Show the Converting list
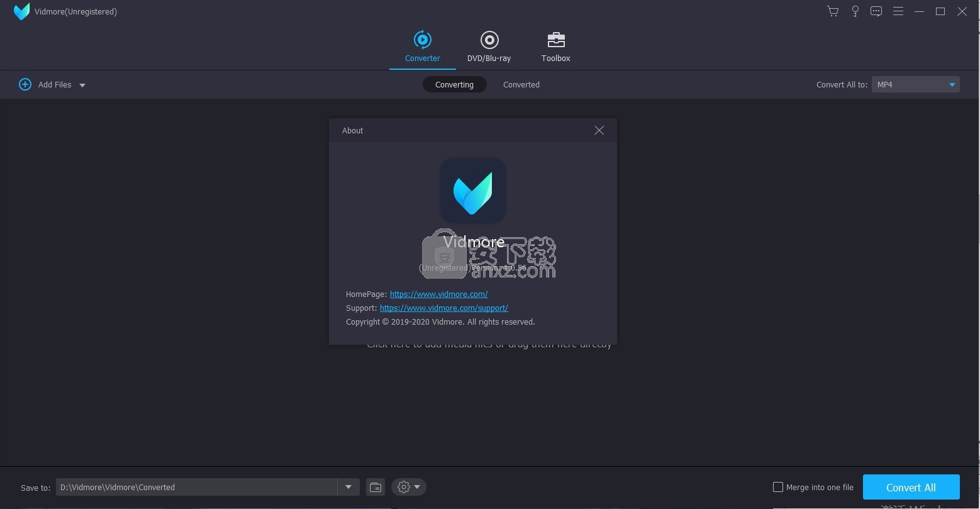This screenshot has height=509, width=980. point(454,84)
